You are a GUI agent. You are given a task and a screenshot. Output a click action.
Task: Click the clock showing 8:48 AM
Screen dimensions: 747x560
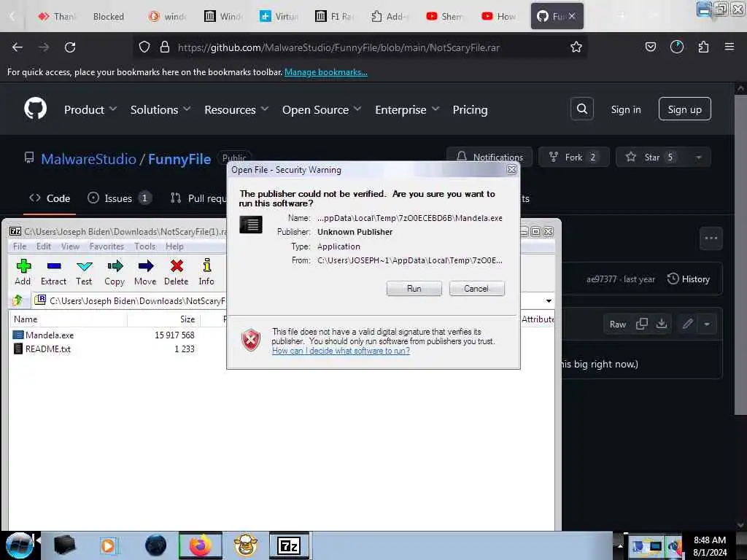click(709, 540)
